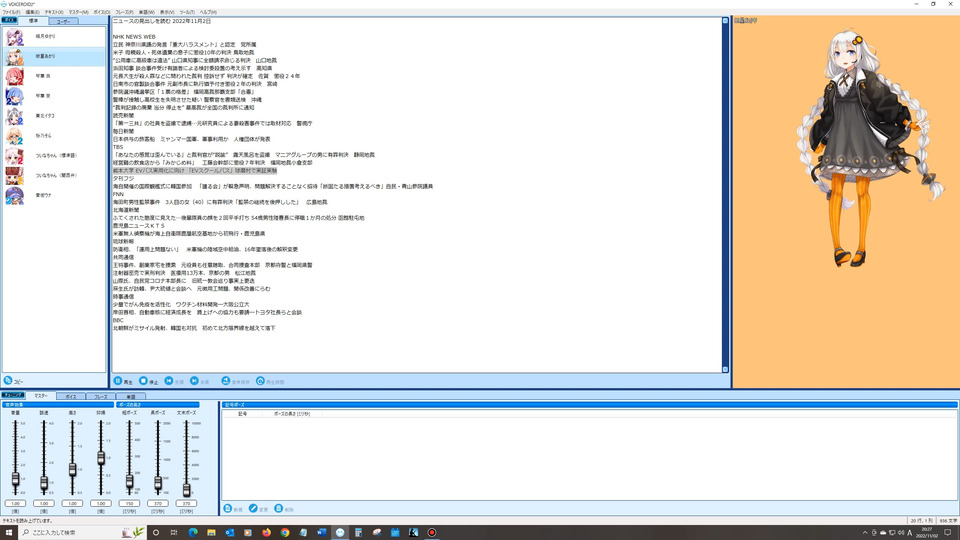
Task: Select the ついなちゃん(関西弁) voice avatar
Action: [x=14, y=175]
